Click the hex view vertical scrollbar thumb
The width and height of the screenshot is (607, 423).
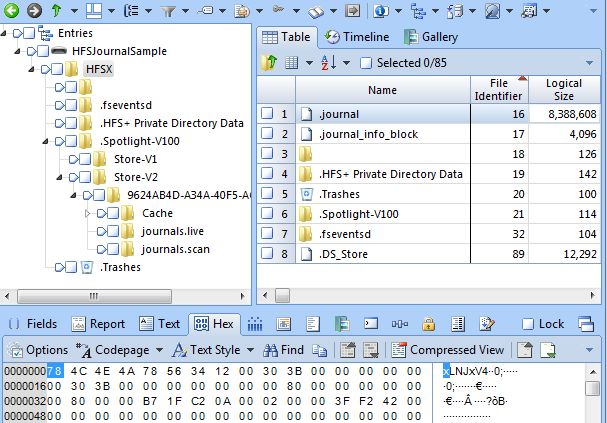click(x=592, y=388)
